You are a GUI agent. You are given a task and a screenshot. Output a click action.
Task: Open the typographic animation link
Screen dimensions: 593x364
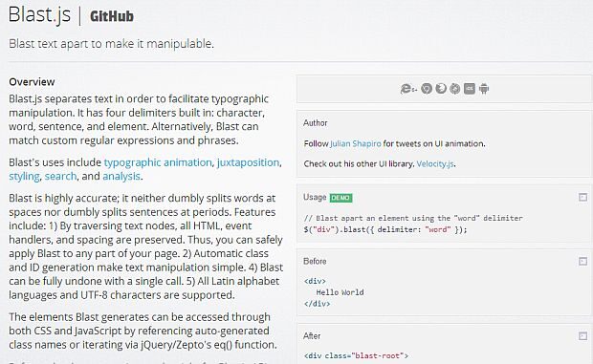pos(158,162)
